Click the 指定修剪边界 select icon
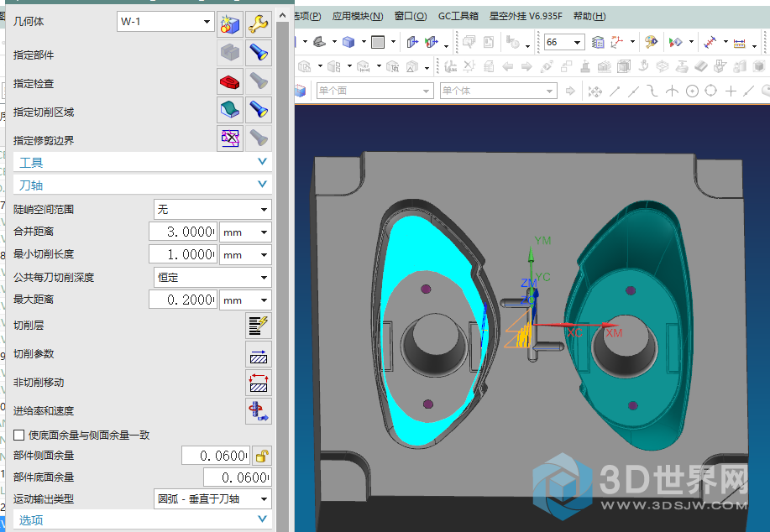 pos(230,138)
